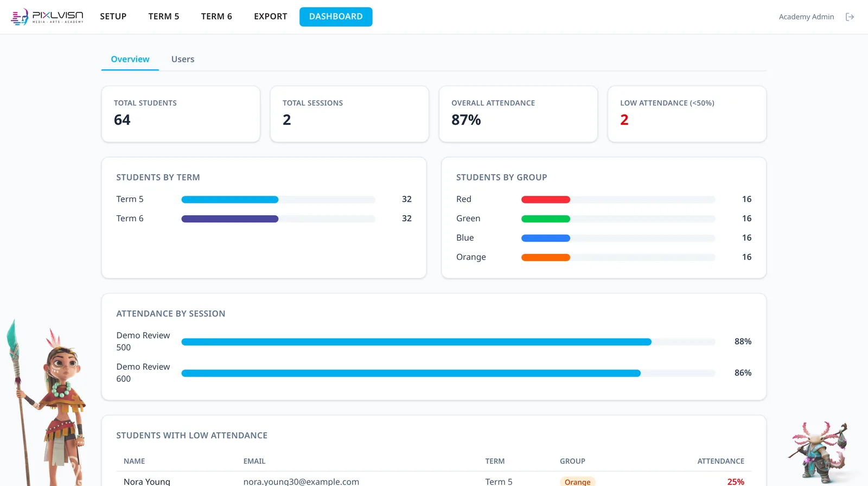Click the 88% session attendance value
This screenshot has width=868, height=486.
pyautogui.click(x=743, y=342)
